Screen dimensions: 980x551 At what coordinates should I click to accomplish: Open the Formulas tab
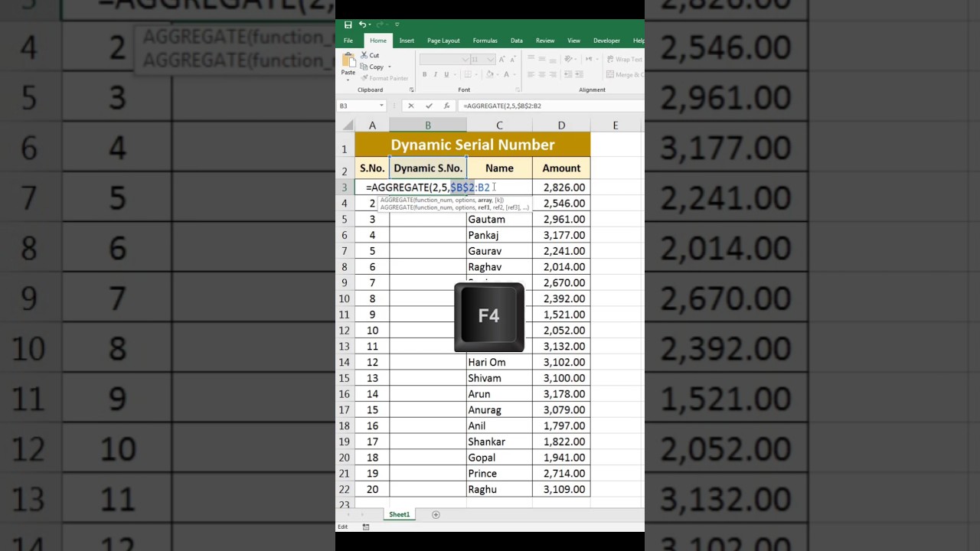[x=485, y=41]
